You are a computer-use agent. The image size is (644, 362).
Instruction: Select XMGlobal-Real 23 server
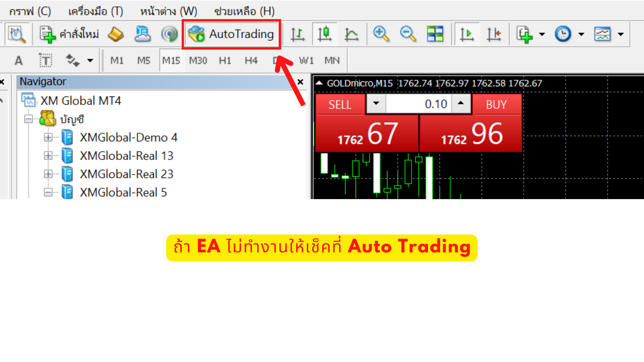click(x=126, y=174)
